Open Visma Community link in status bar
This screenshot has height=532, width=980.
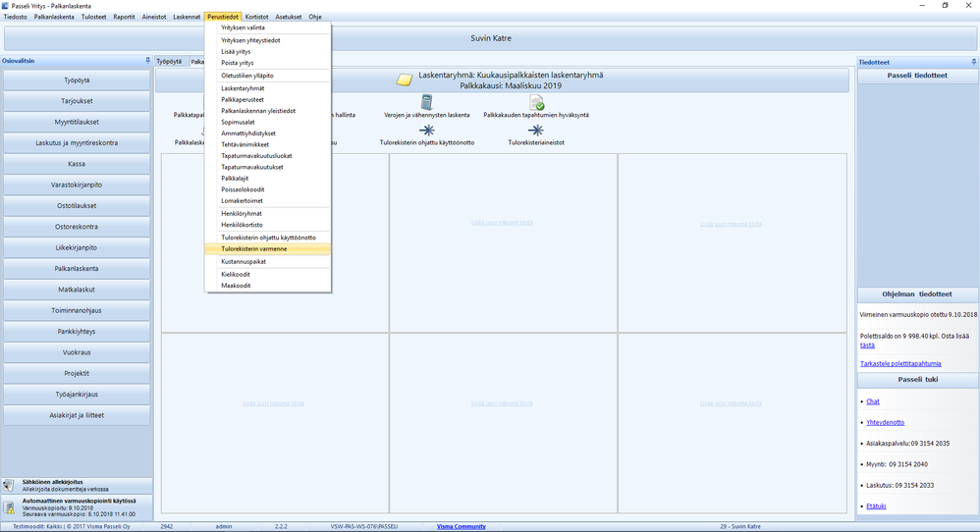(x=461, y=526)
